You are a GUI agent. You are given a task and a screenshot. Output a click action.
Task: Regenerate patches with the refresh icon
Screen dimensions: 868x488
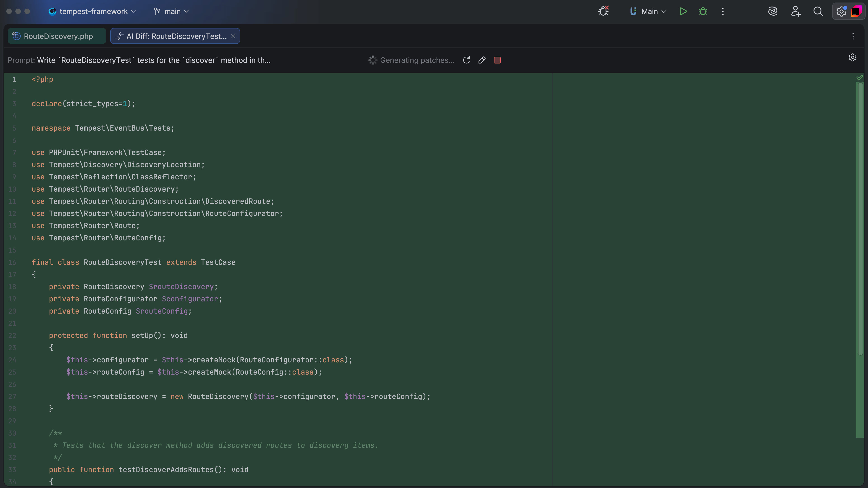click(466, 60)
